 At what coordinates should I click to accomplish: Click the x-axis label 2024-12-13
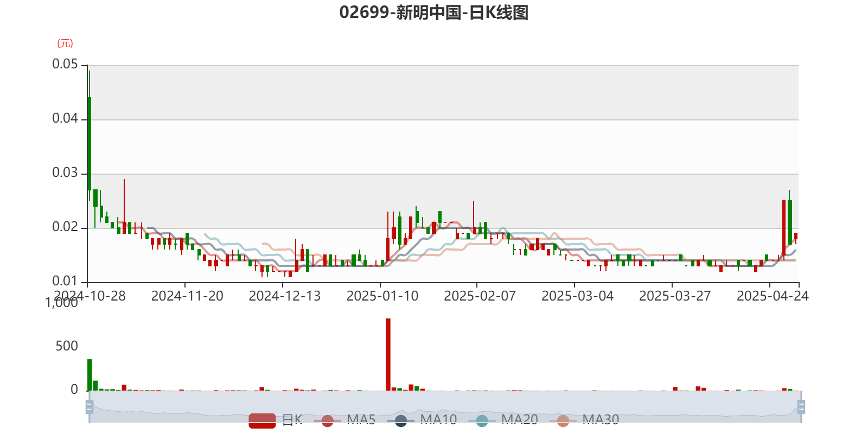click(x=285, y=296)
